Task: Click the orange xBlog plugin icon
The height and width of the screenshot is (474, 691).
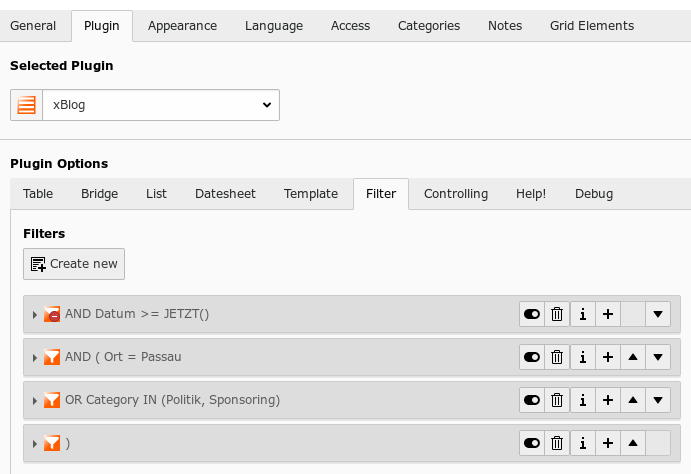Action: [x=26, y=105]
